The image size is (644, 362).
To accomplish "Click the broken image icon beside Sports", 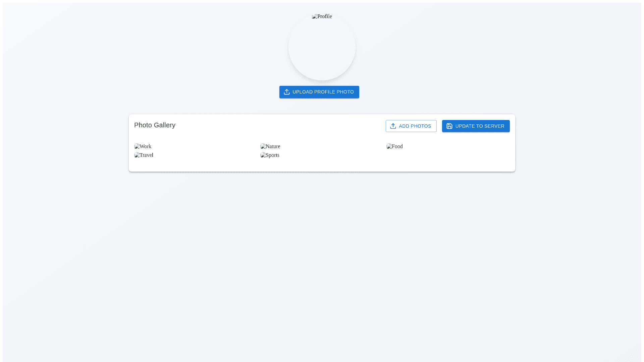I will [x=263, y=155].
